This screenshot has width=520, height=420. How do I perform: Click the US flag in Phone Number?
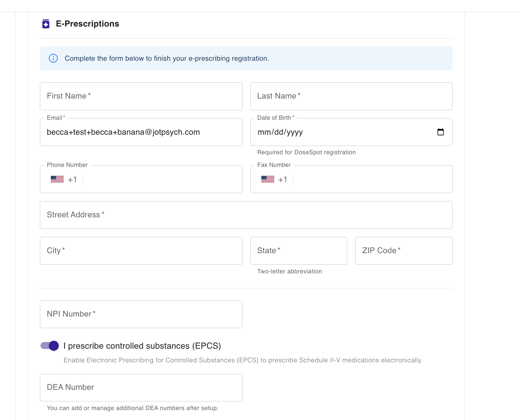click(x=57, y=179)
